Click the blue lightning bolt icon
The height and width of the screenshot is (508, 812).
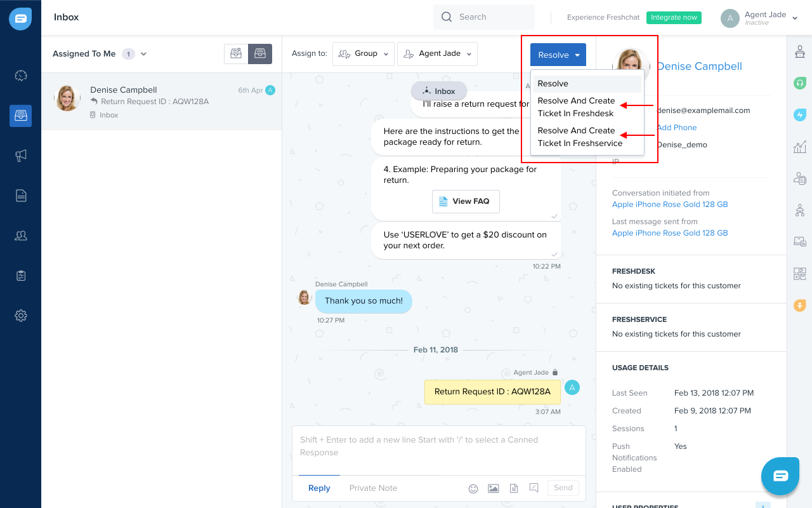pyautogui.click(x=800, y=115)
